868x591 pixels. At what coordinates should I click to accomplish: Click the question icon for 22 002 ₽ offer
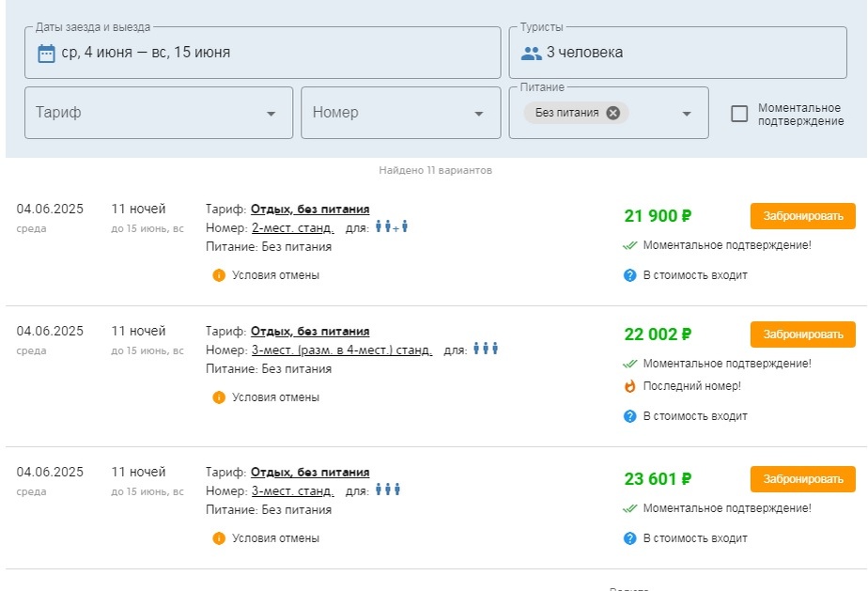tap(630, 416)
